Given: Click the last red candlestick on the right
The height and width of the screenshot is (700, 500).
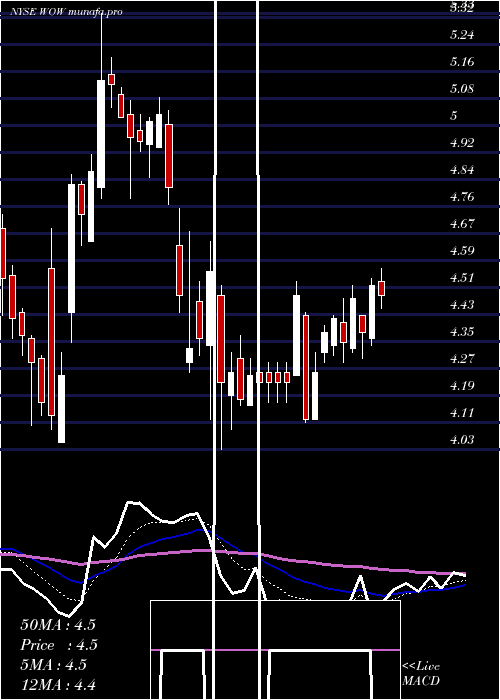Looking at the screenshot, I should pyautogui.click(x=381, y=288).
